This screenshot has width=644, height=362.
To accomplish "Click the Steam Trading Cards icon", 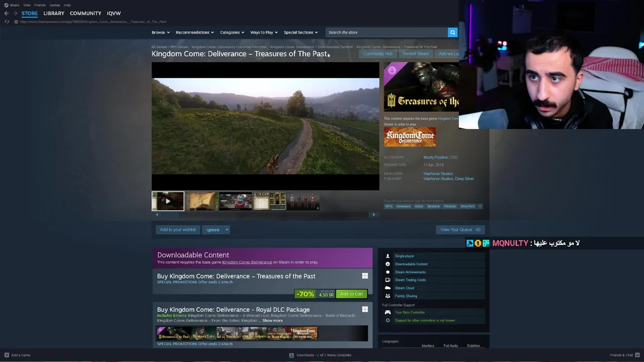I will coord(387,280).
